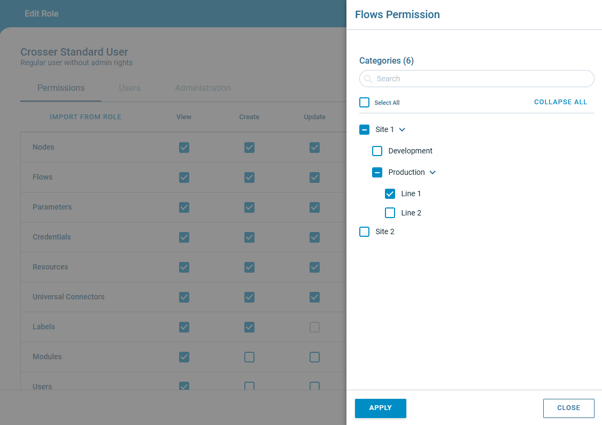The image size is (602, 425).
Task: Uncheck the Line 1 checkbox
Action: click(390, 194)
